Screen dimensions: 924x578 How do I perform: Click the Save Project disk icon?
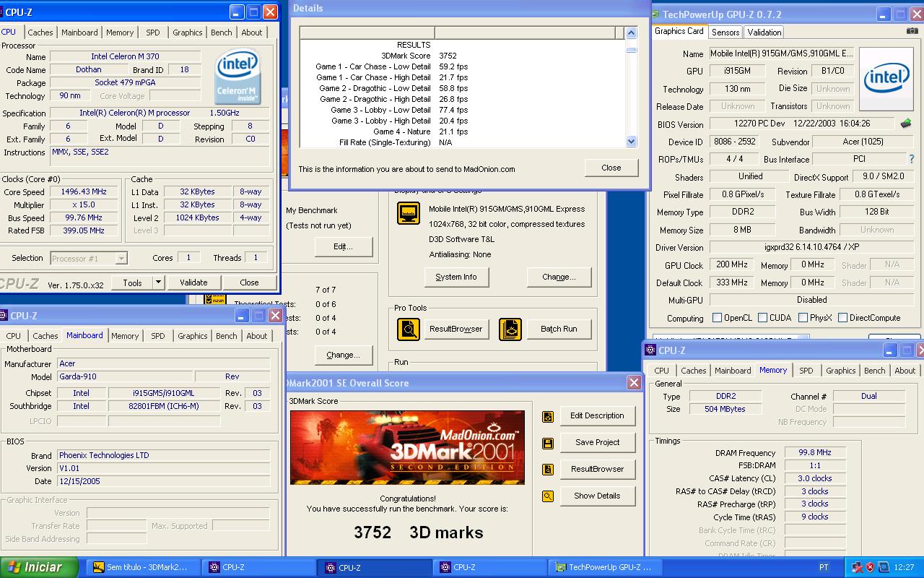coord(548,443)
